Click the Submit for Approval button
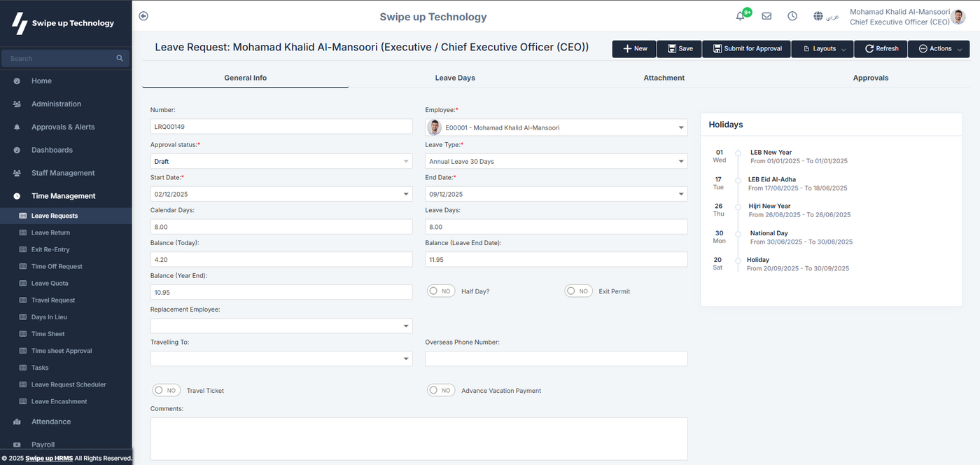 pos(747,49)
